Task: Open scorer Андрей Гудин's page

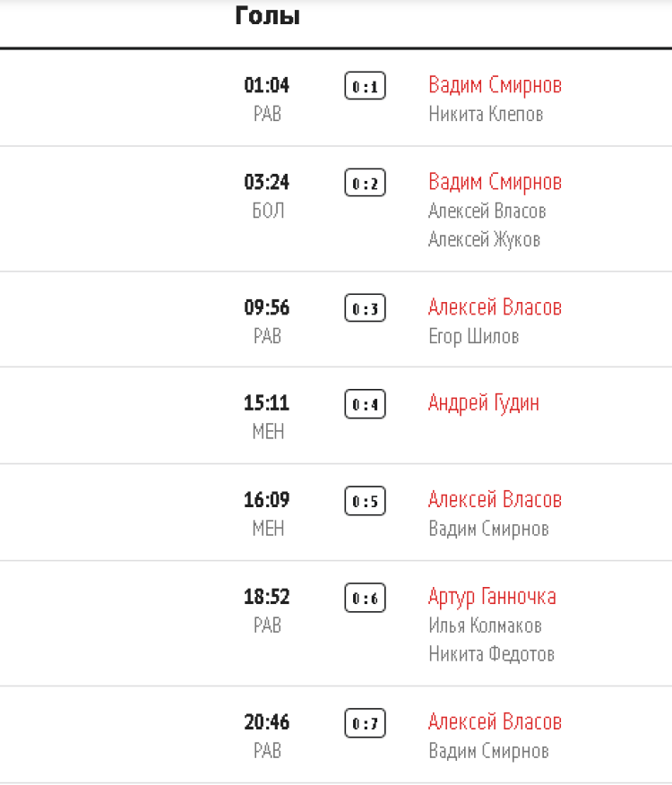Action: click(x=484, y=403)
